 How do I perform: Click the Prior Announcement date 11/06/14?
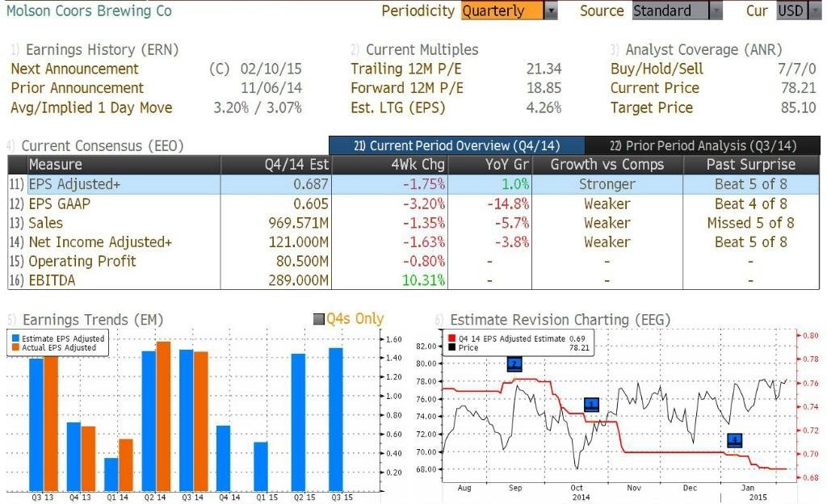271,87
